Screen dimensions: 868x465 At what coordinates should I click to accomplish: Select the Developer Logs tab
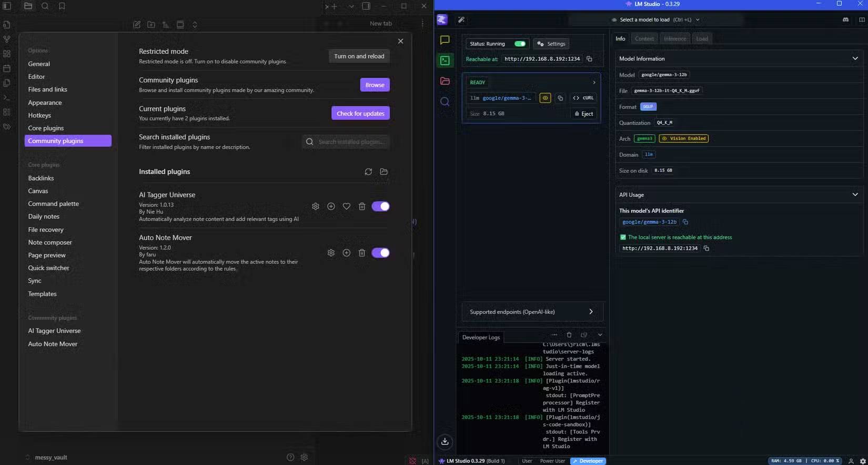[481, 337]
